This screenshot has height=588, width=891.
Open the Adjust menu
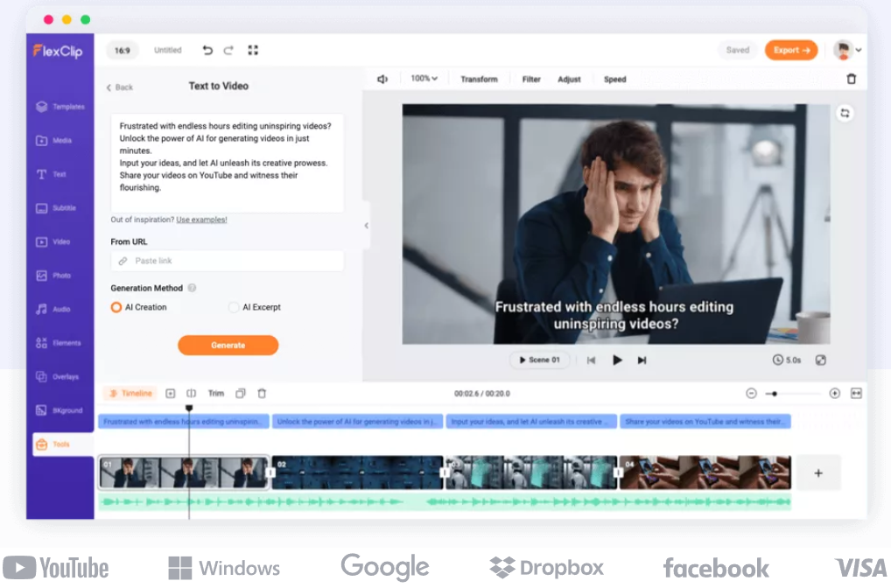point(569,80)
